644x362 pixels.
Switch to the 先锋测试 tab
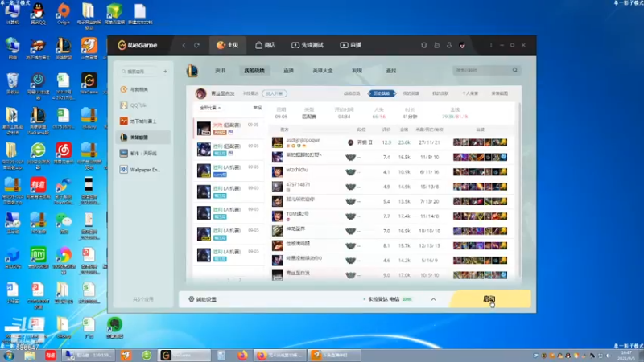pyautogui.click(x=308, y=45)
